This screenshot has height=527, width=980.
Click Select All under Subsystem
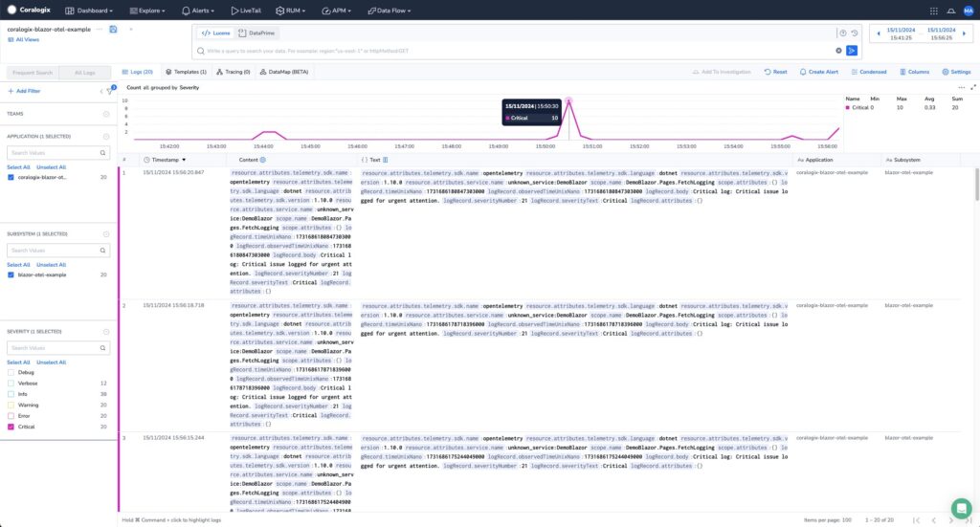18,265
